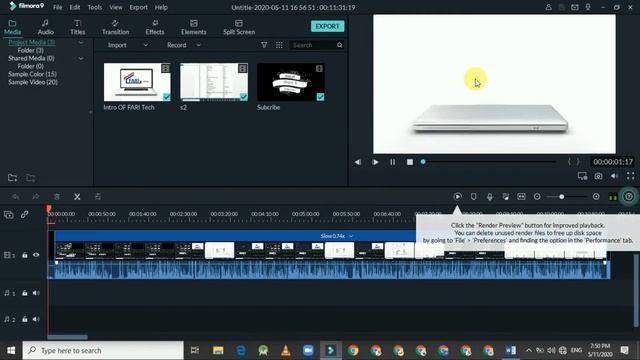Pause the preview
This screenshot has height=360, width=640.
[392, 162]
